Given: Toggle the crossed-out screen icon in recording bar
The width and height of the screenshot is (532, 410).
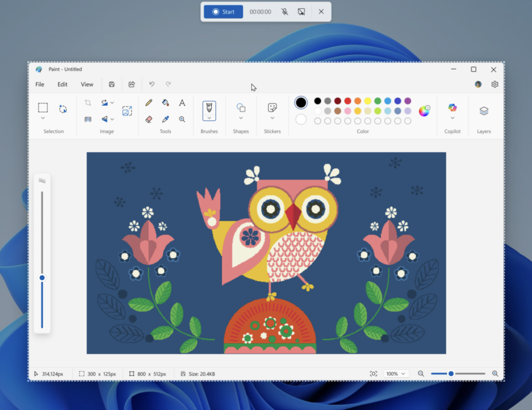Looking at the screenshot, I should coord(301,12).
